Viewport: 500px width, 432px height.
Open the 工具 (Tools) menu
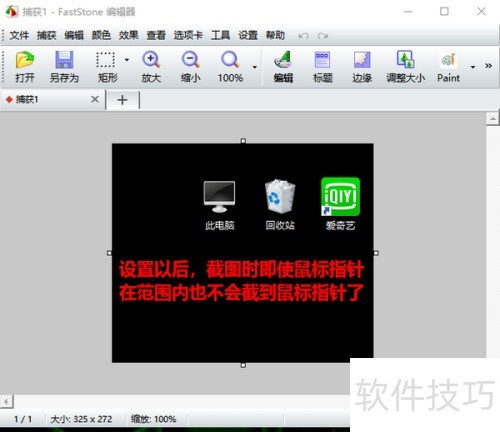coord(220,35)
